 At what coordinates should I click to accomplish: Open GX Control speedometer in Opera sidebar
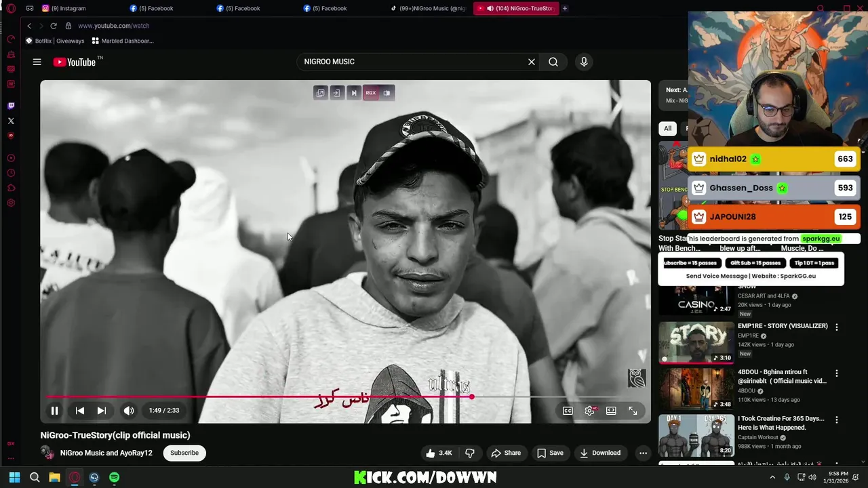pos(11,39)
